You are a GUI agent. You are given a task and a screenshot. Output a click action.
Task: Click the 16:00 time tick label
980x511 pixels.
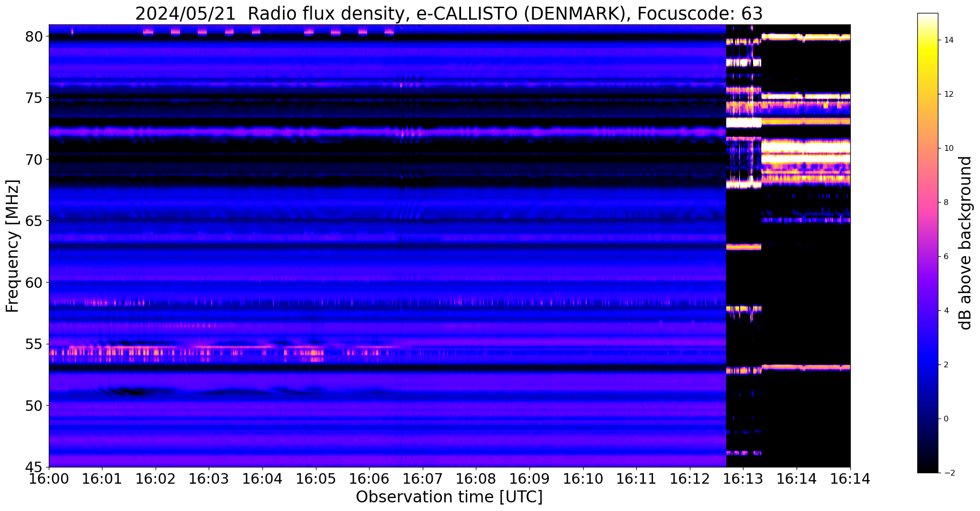coord(49,478)
